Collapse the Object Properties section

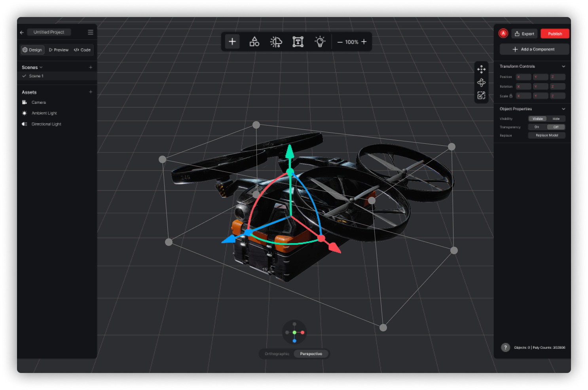tap(563, 108)
